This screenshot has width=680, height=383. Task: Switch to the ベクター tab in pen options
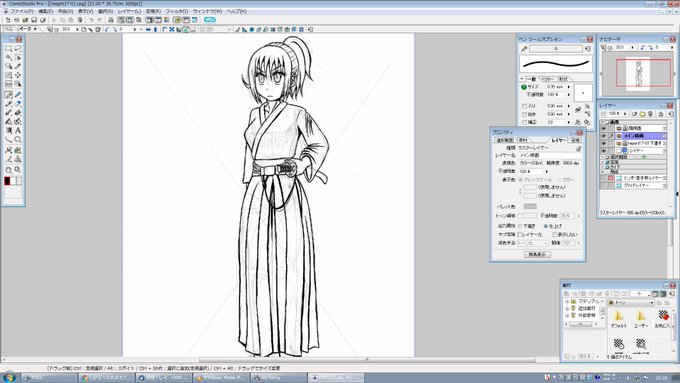coord(548,79)
